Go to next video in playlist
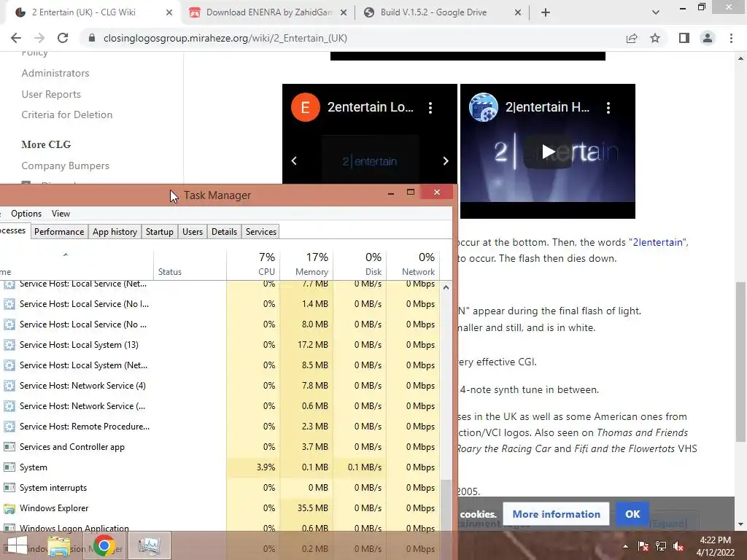 pyautogui.click(x=446, y=161)
